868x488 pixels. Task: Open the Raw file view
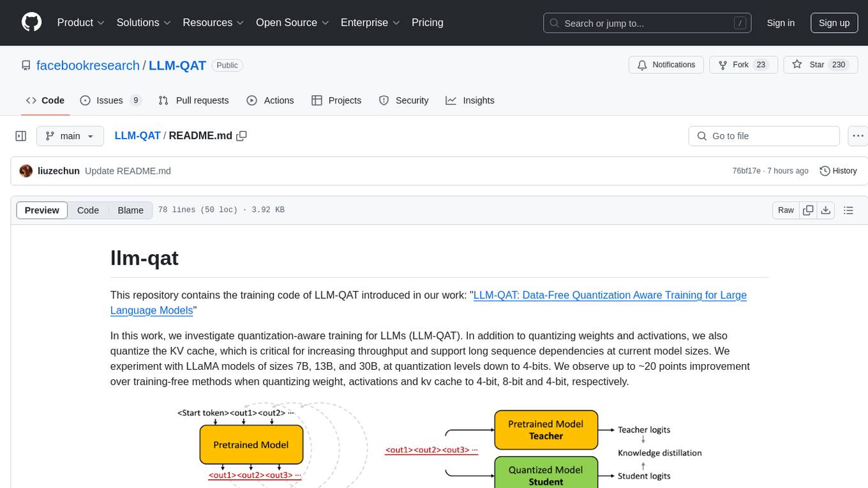tap(786, 210)
